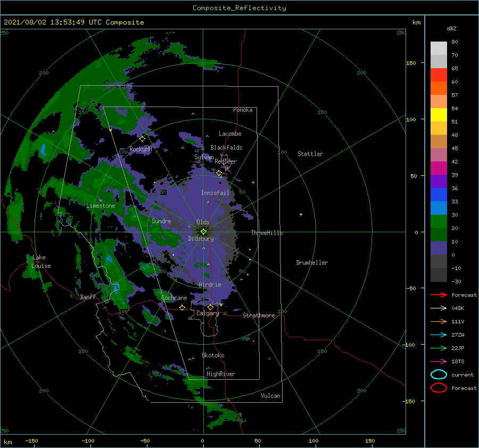Click the yellow diamond marker beside RockyMH
479x448 pixels.
pyautogui.click(x=142, y=139)
